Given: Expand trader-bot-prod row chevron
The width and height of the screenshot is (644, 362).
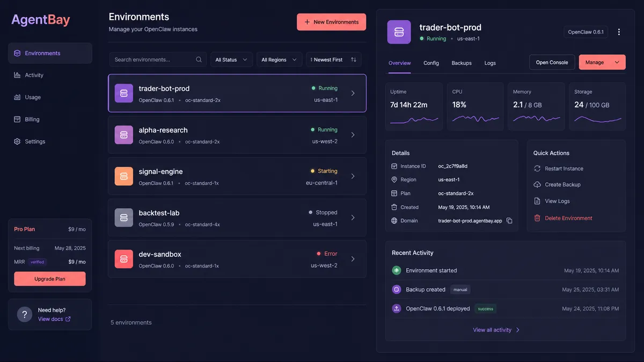Looking at the screenshot, I should click(353, 93).
